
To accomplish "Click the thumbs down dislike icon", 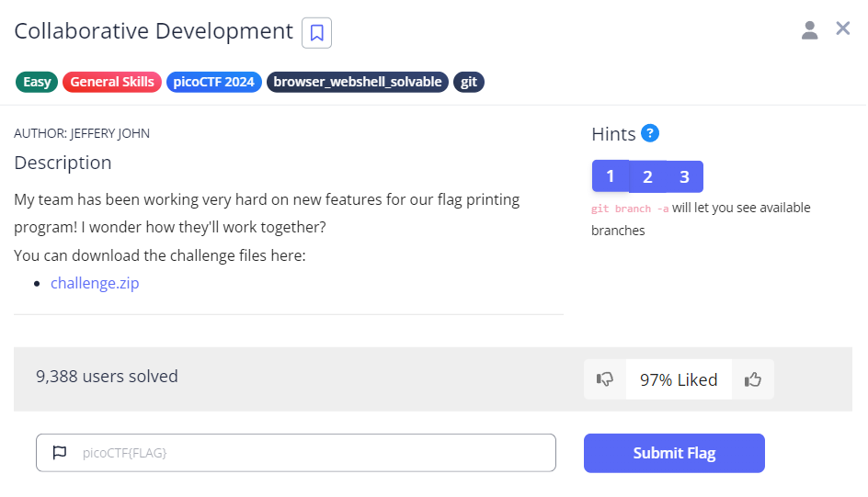I will (605, 379).
